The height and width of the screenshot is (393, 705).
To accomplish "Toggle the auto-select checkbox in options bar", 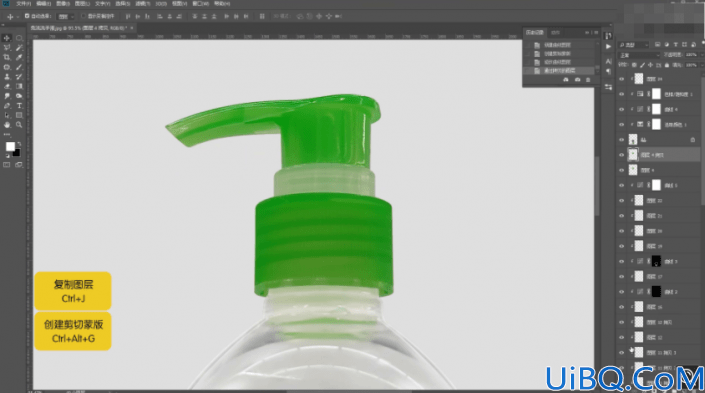I will pyautogui.click(x=27, y=16).
